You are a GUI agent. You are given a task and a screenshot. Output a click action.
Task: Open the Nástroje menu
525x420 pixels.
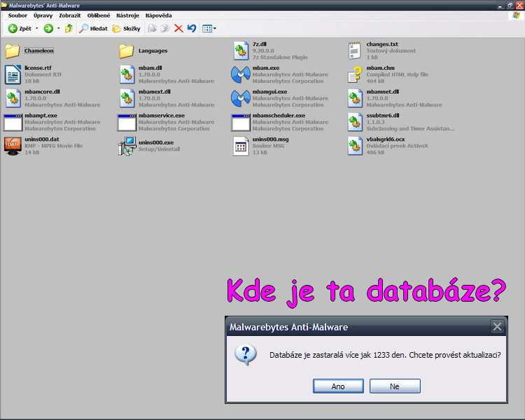pos(127,15)
